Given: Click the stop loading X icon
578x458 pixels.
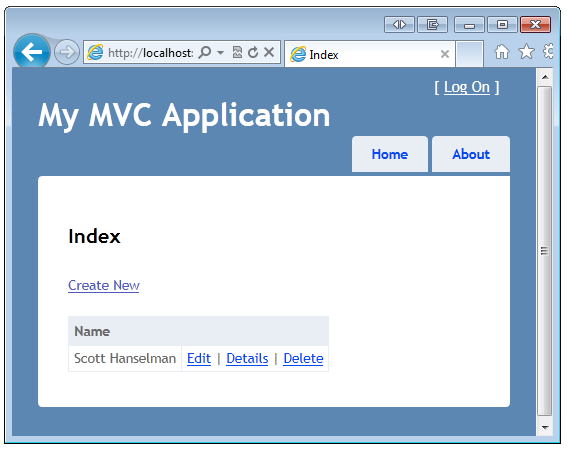Looking at the screenshot, I should tap(269, 52).
